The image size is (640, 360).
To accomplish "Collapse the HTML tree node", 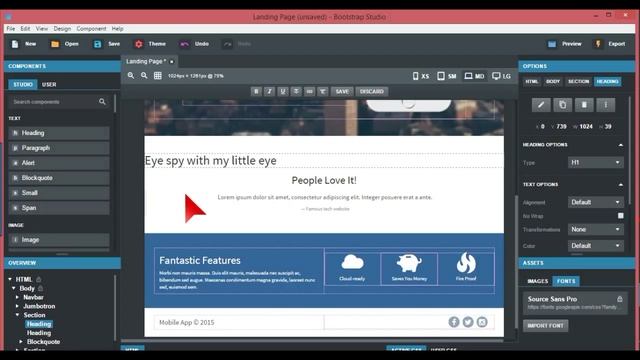I will point(10,279).
